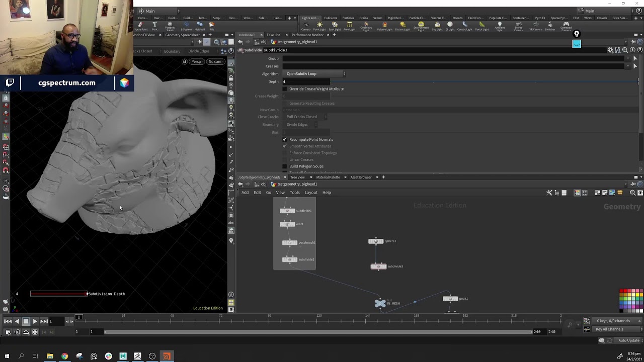Image resolution: width=644 pixels, height=362 pixels.
Task: Toggle Recompute Point Normals checkbox
Action: point(285,139)
